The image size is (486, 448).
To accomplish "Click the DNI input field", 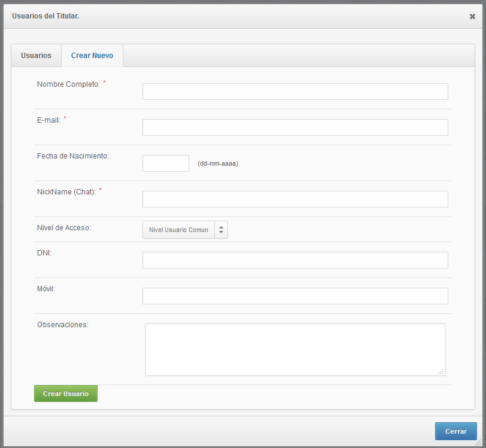I will (x=295, y=260).
